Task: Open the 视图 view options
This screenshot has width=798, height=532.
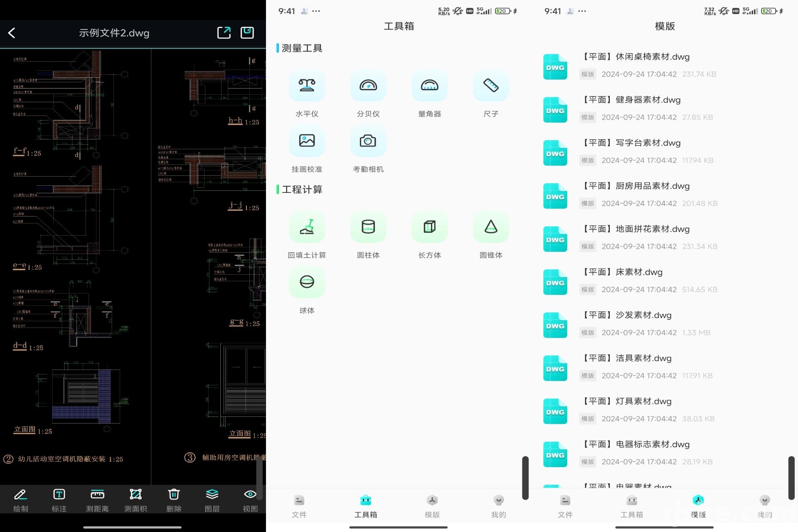Action: [x=250, y=500]
